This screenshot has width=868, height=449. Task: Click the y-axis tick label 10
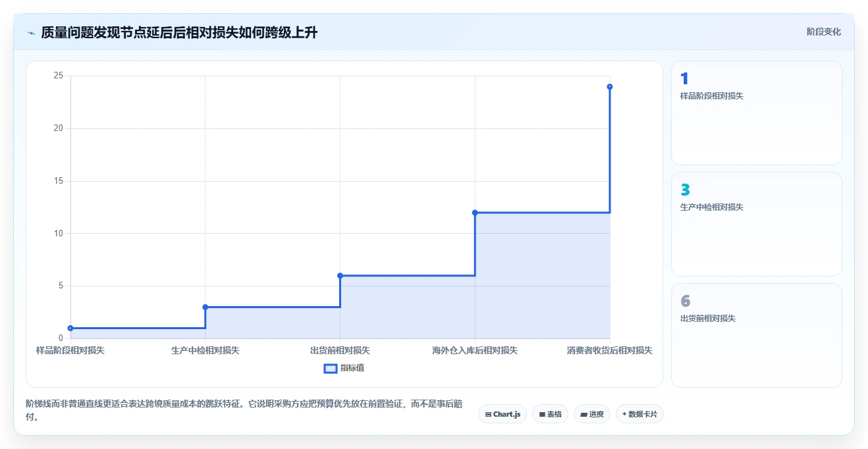[59, 233]
